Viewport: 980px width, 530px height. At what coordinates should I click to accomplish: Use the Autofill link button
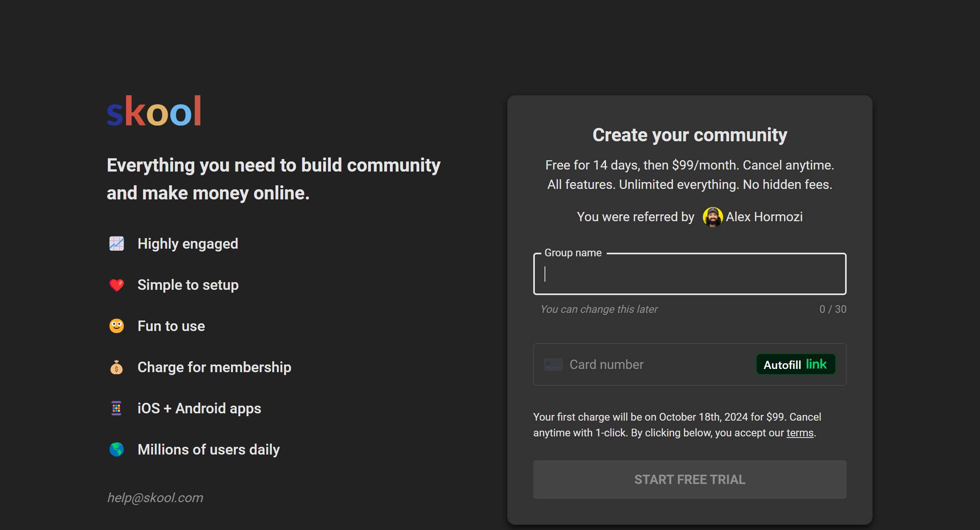click(x=796, y=365)
